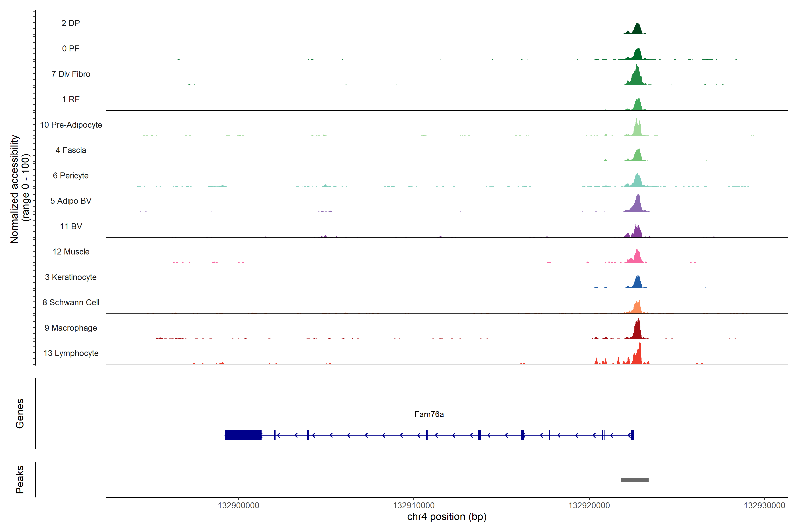
Task: Select the 10 Pre-Adipocyte track label
Action: pyautogui.click(x=71, y=125)
